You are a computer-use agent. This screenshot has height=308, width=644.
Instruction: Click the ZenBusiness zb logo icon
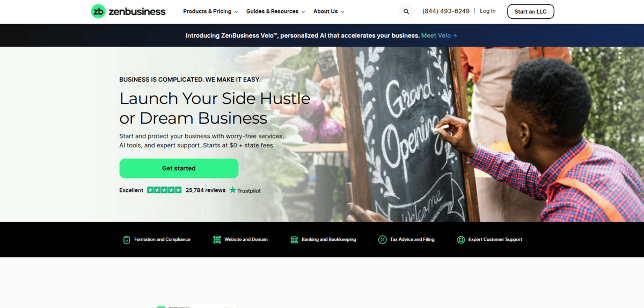[98, 11]
